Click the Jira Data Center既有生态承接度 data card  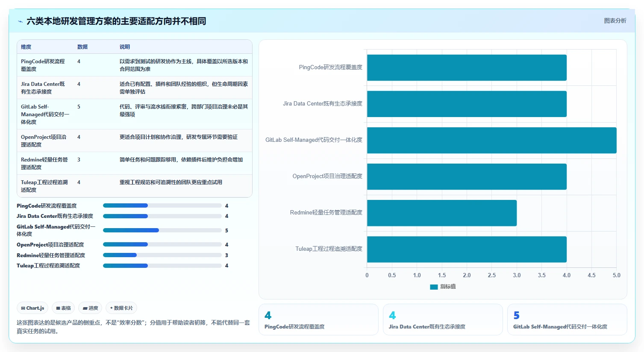[x=443, y=320]
